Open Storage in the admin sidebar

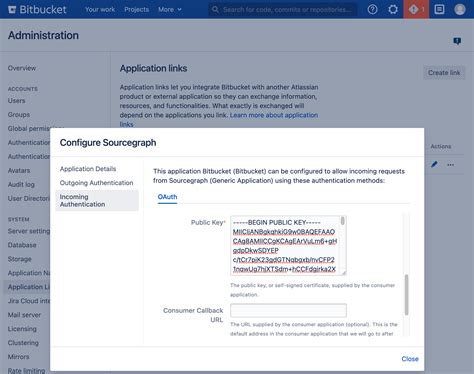click(19, 259)
